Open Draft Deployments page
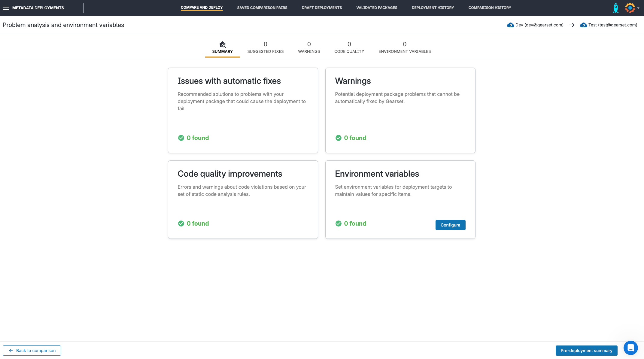 [322, 8]
